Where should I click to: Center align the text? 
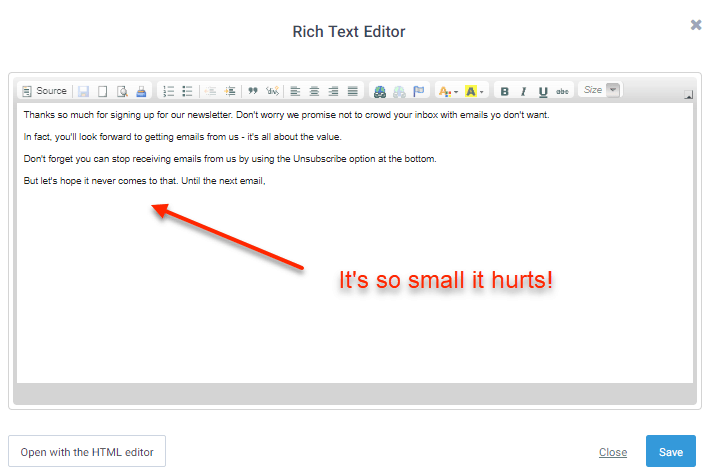[x=314, y=91]
